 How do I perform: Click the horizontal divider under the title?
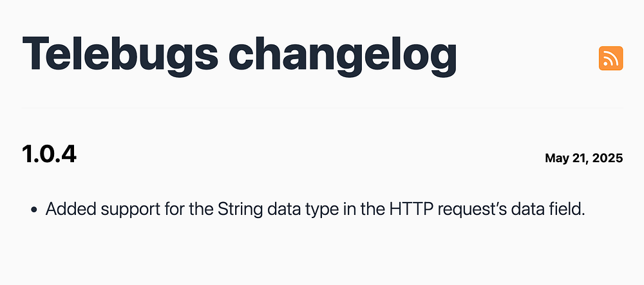(322, 108)
